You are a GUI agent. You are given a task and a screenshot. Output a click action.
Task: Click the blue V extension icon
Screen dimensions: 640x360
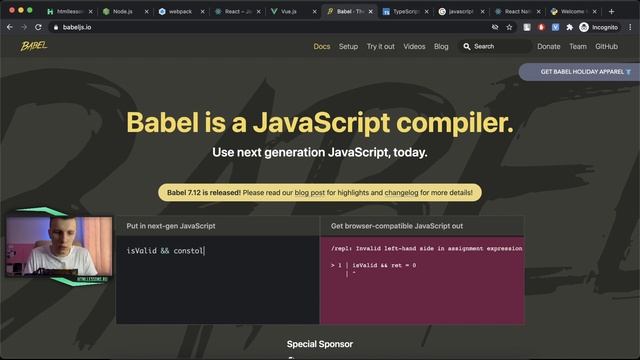tap(555, 27)
